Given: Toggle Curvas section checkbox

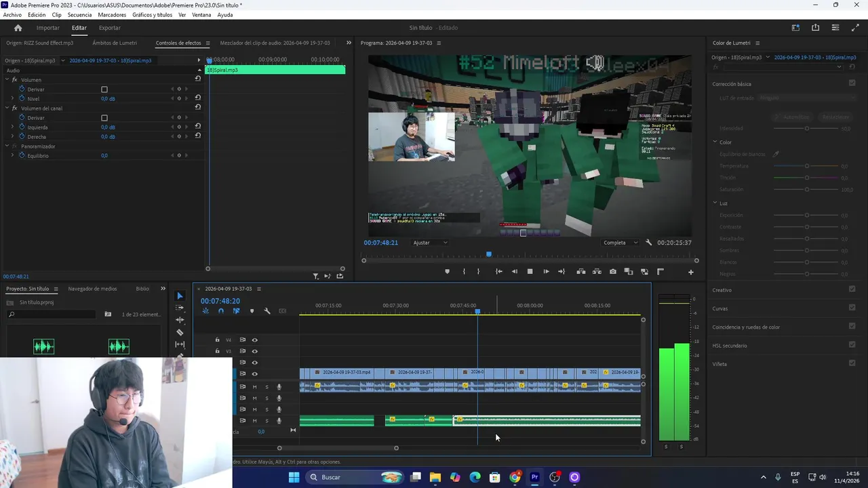Looking at the screenshot, I should click(852, 308).
